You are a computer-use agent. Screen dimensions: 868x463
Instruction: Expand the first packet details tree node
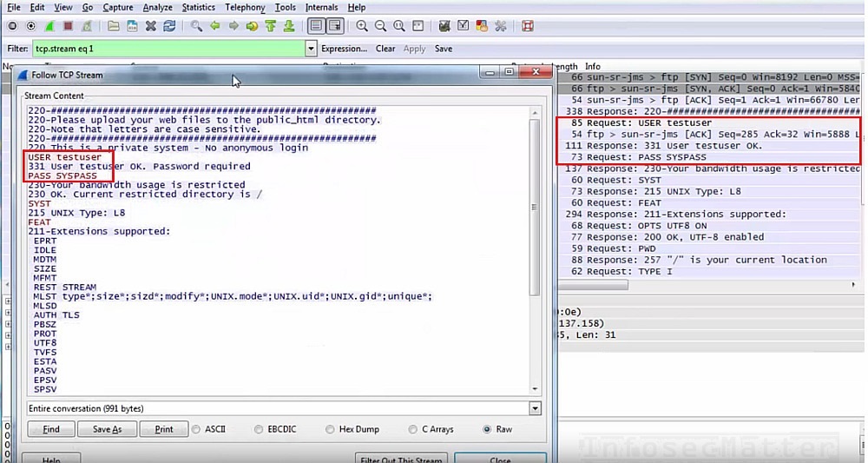[8, 301]
